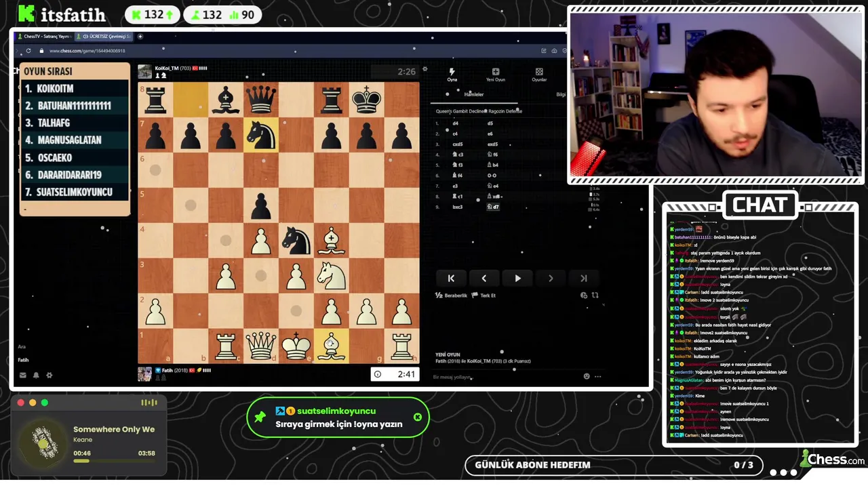Select the ÜCRETSİZ Çevrimiçi browser tab

click(x=104, y=37)
